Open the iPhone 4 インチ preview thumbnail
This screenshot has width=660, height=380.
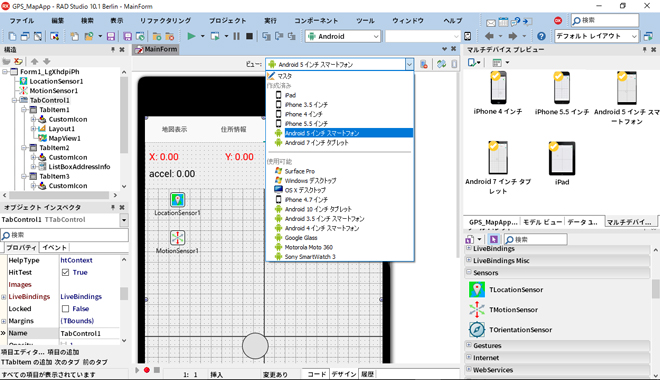pyautogui.click(x=498, y=88)
